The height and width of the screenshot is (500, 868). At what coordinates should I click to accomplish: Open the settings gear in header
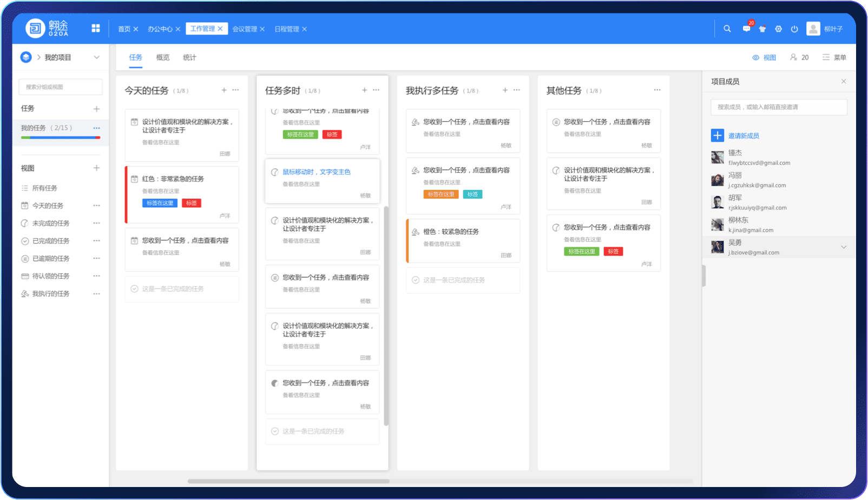(x=778, y=29)
